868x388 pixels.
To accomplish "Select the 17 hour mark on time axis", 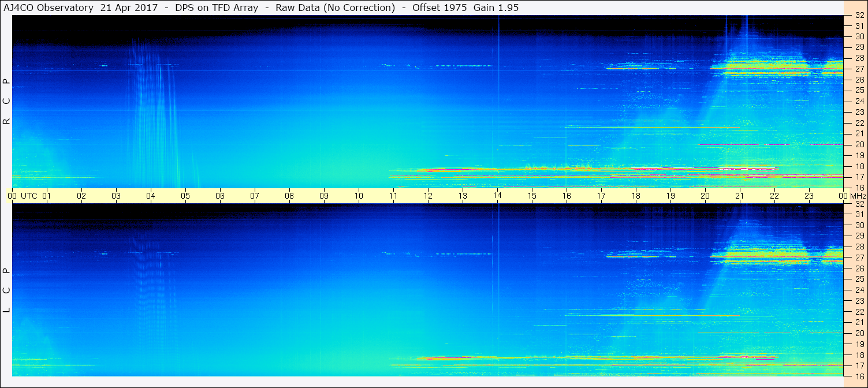I will [x=601, y=196].
